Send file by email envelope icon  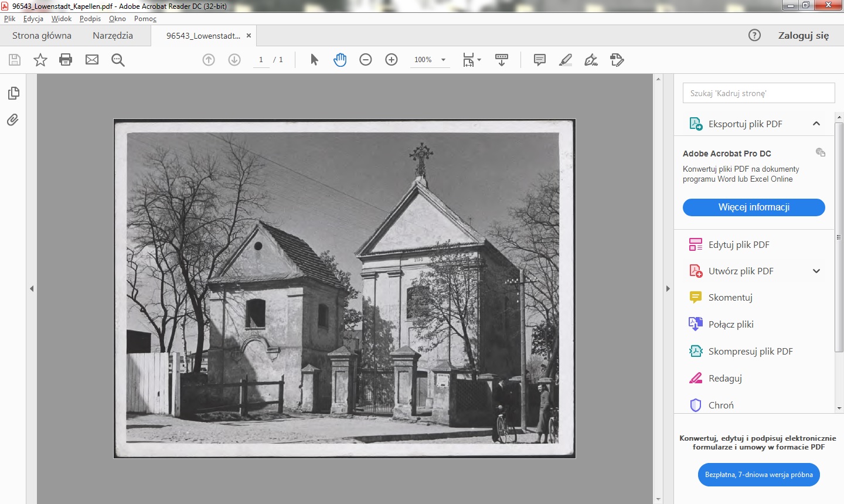point(92,60)
